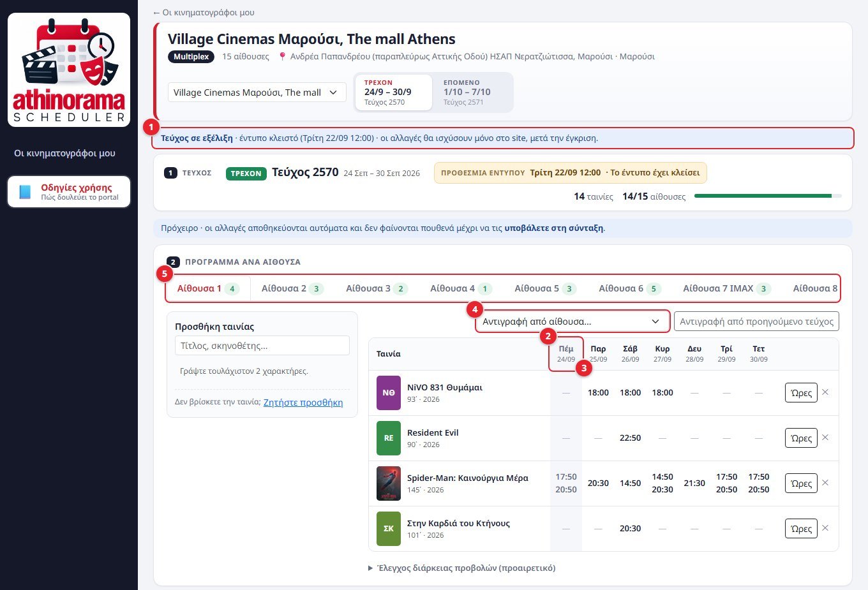Click Spider-Man's Πέμ 17:50 / 20:50 cell
This screenshot has width=868, height=590.
566,483
